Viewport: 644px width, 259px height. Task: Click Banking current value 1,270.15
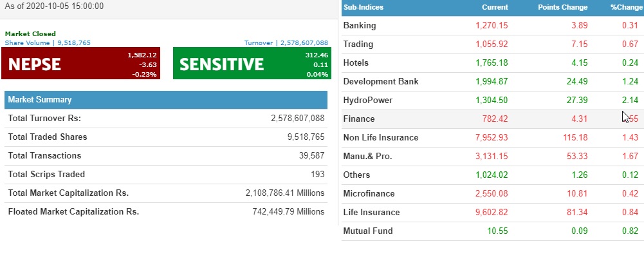point(492,26)
